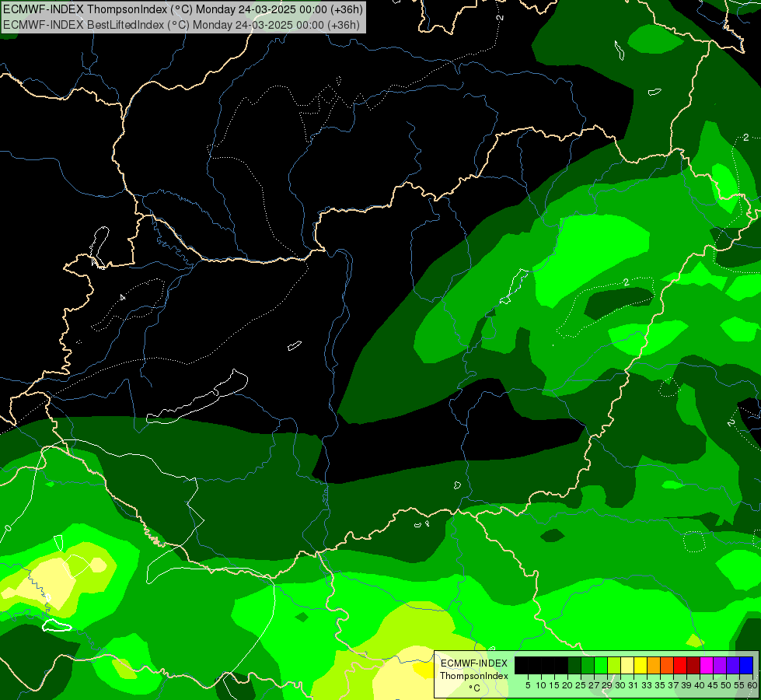Click the bright green 27–29 legend swatch
This screenshot has height=700, width=761.
601,665
